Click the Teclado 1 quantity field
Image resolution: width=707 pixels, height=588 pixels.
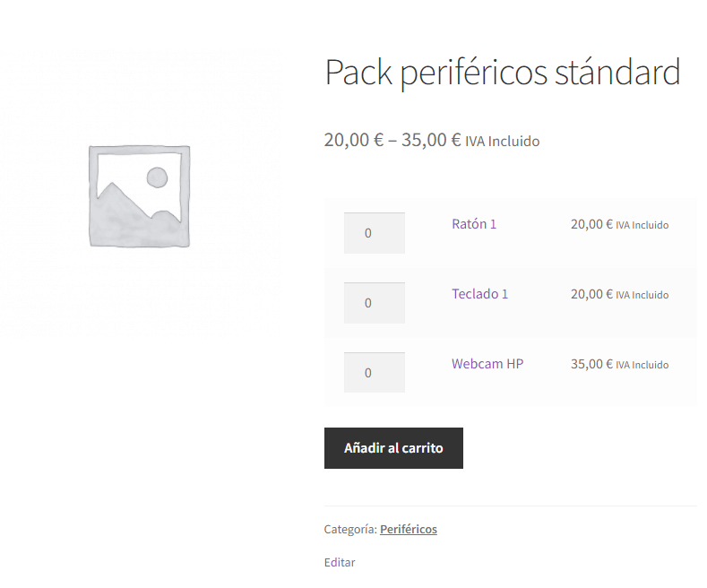tap(375, 303)
